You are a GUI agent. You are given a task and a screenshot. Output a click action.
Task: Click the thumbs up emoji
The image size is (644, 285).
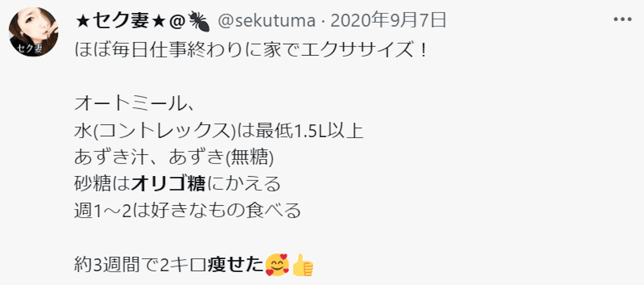pos(302,265)
